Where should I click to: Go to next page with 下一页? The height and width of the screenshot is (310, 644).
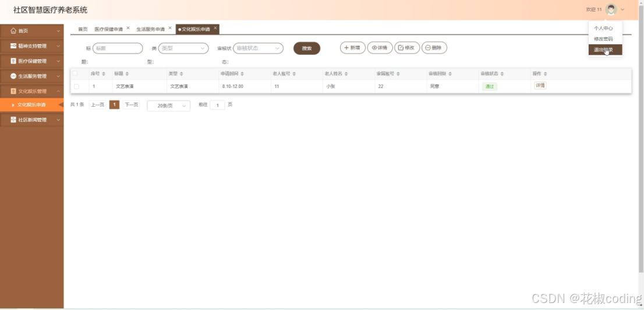pos(131,105)
